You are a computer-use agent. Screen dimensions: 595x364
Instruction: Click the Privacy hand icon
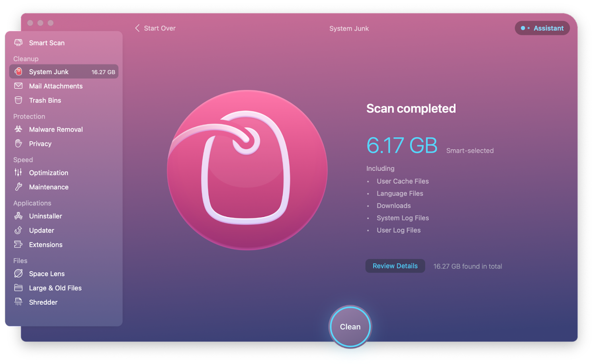(x=18, y=144)
